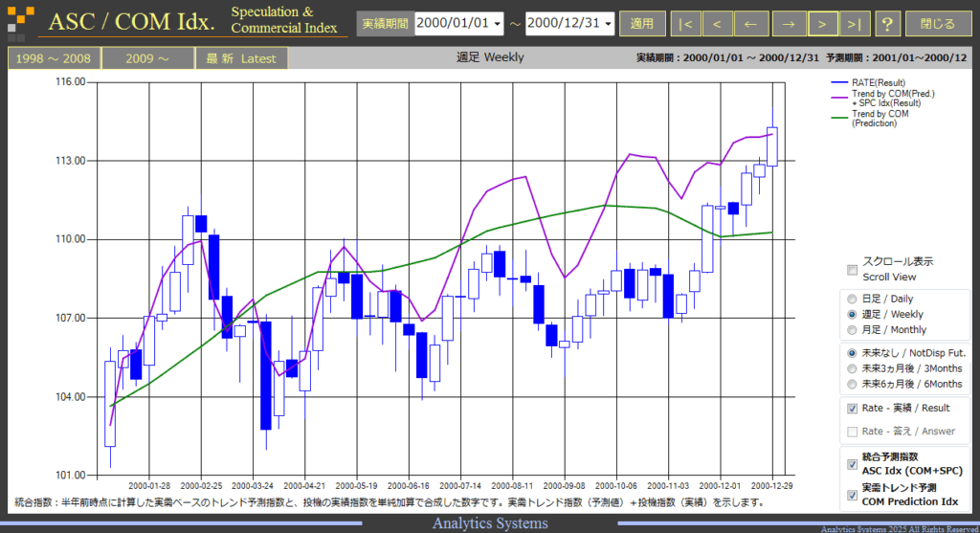
Task: Switch to the 1998 ～ 2008 tab
Action: [x=54, y=58]
